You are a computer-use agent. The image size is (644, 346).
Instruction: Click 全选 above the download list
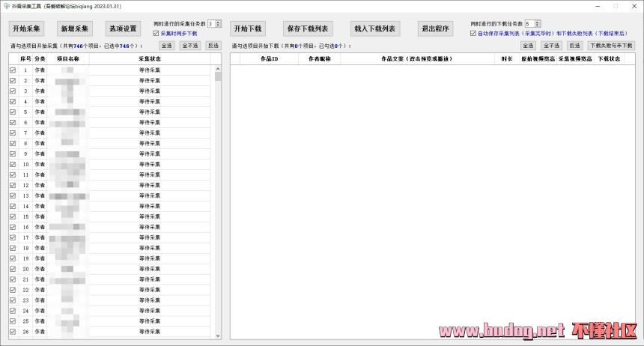528,46
